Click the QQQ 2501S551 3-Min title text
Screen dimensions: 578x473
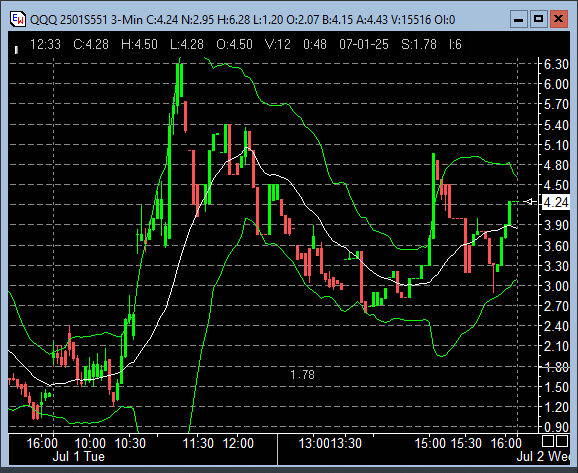[x=86, y=20]
